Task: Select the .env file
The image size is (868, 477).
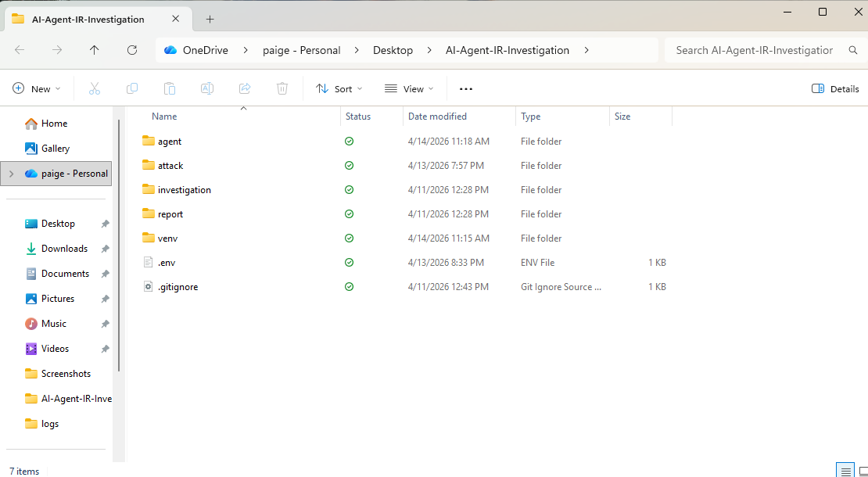Action: click(x=167, y=263)
